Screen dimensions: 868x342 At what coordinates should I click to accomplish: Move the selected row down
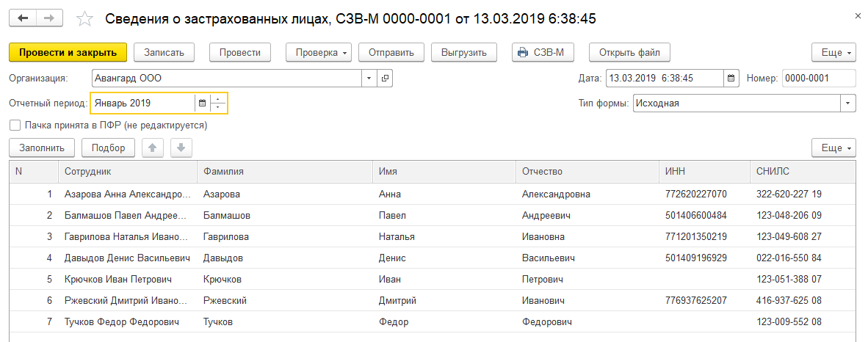pyautogui.click(x=181, y=148)
